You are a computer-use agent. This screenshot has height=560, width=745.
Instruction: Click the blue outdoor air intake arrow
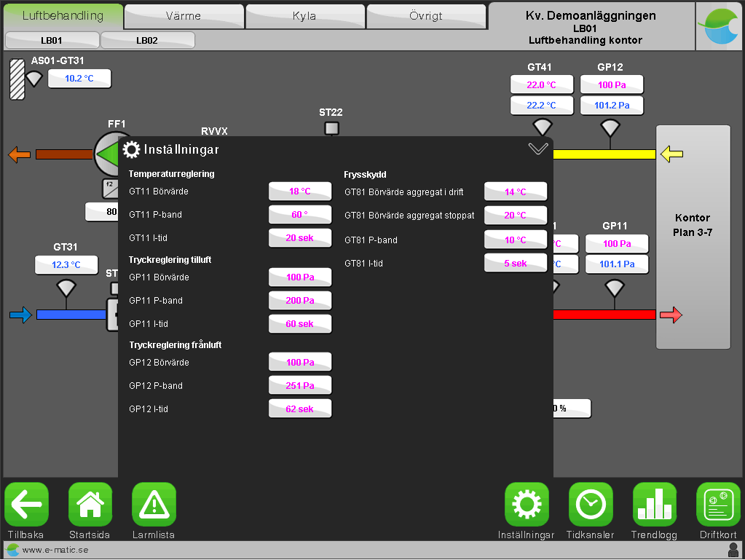coord(21,315)
